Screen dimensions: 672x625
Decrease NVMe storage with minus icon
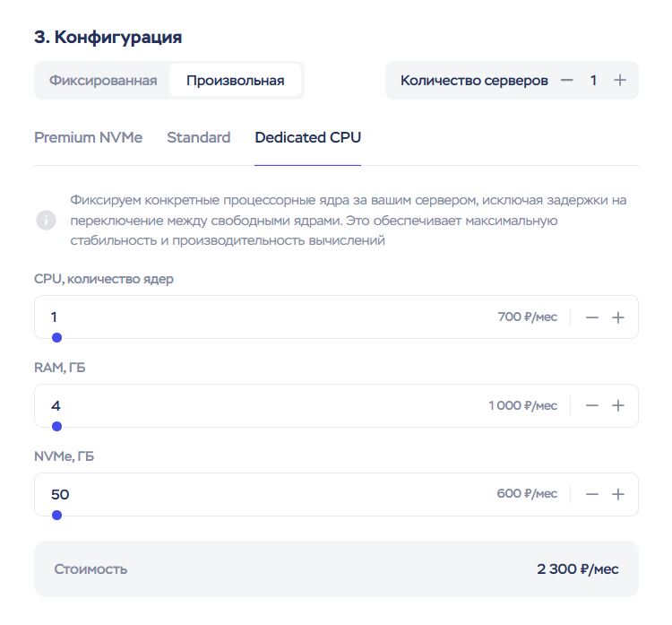[591, 494]
